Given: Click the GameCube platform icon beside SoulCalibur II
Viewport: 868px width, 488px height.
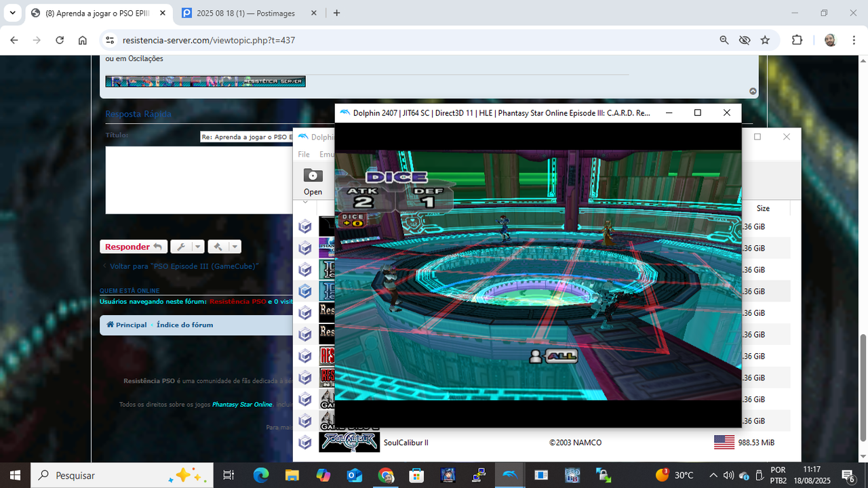Looking at the screenshot, I should [306, 443].
